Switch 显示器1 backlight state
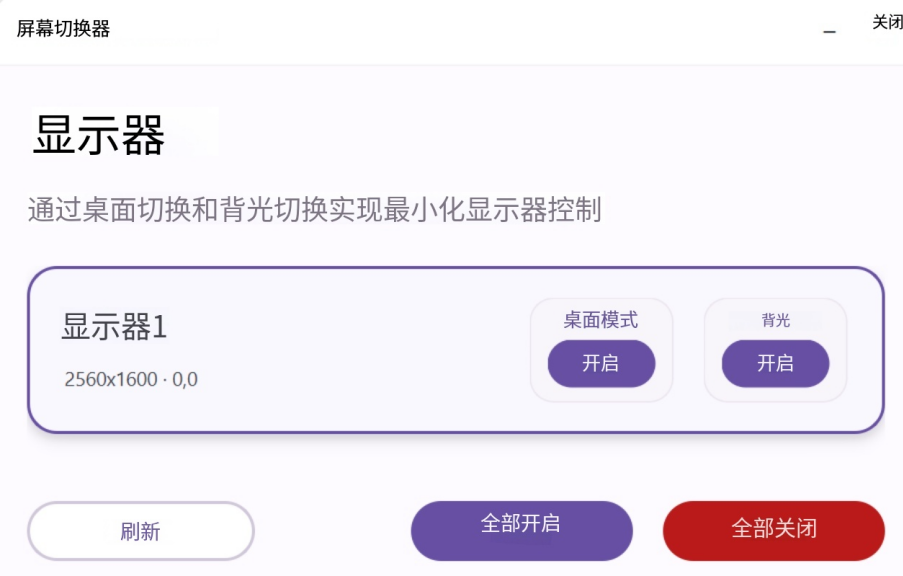Viewport: 903px width, 576px height. (775, 363)
